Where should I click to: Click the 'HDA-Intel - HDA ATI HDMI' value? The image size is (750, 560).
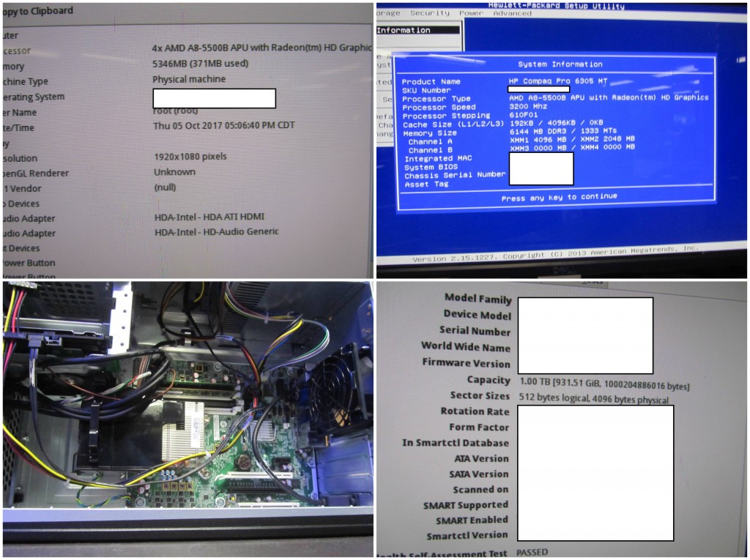point(209,217)
